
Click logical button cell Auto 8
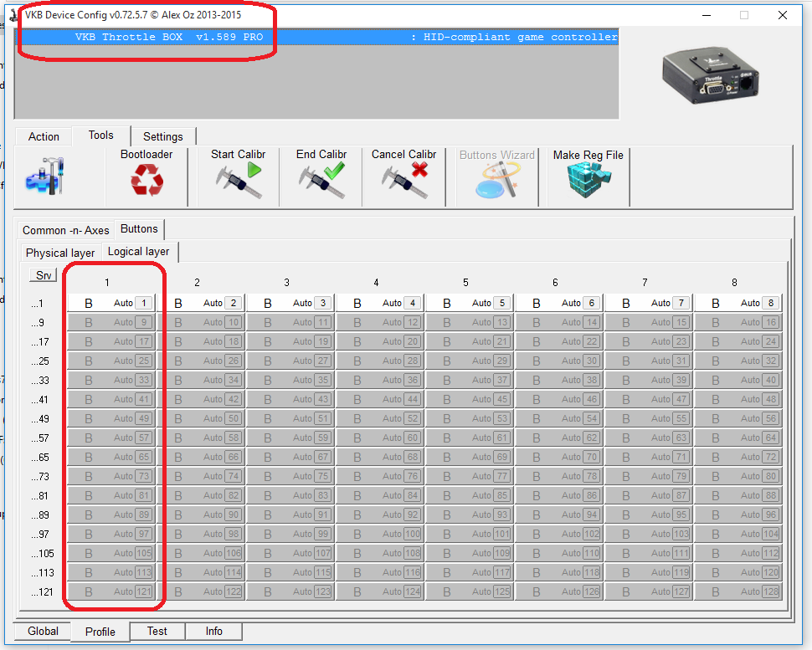pyautogui.click(x=739, y=304)
